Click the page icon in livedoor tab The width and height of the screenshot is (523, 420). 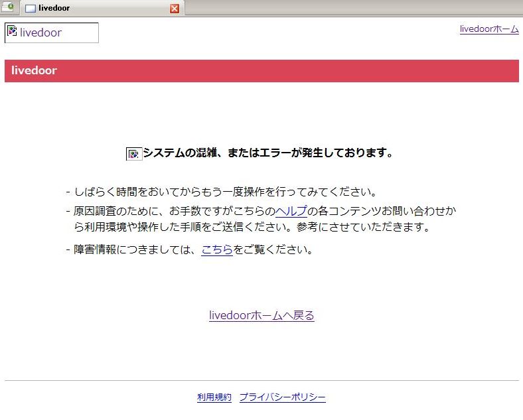31,9
